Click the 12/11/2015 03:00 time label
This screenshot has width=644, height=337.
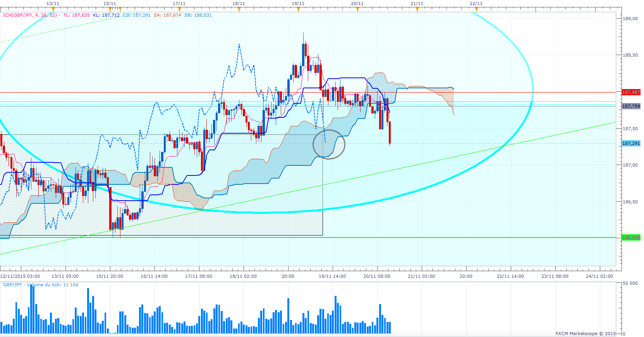[20, 276]
